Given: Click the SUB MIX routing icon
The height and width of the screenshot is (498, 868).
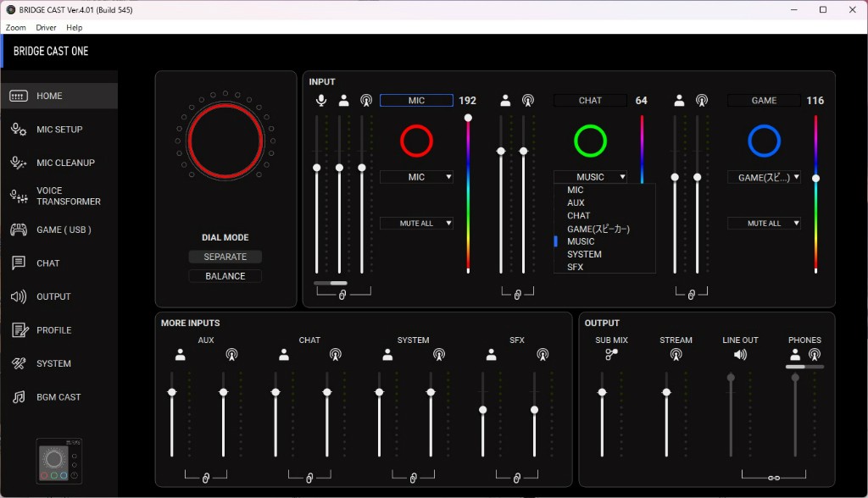Looking at the screenshot, I should pyautogui.click(x=610, y=355).
